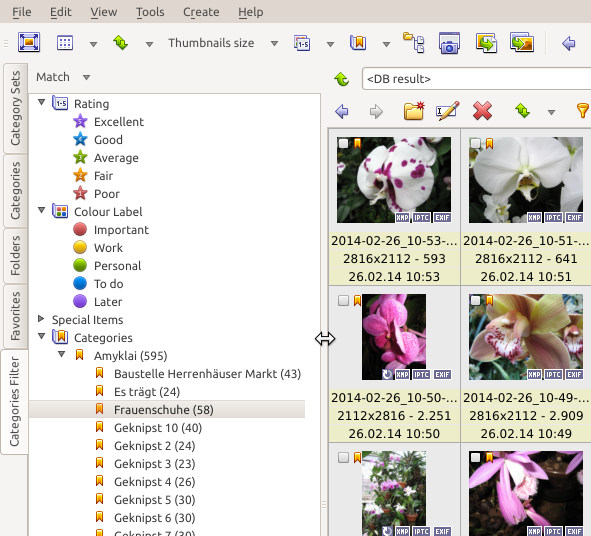Tick checkbox on 2014-02-26_10-53 thumbnail
591x536 pixels.
click(343, 144)
